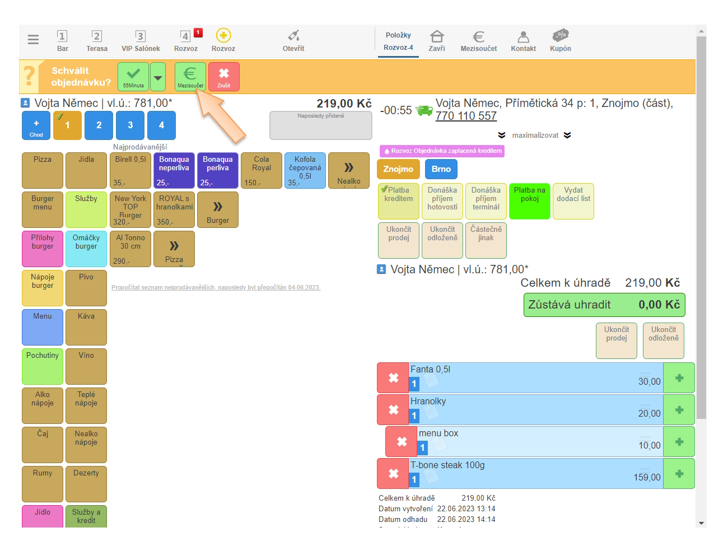
Task: Expand more Burger items arrow
Action: click(x=218, y=210)
